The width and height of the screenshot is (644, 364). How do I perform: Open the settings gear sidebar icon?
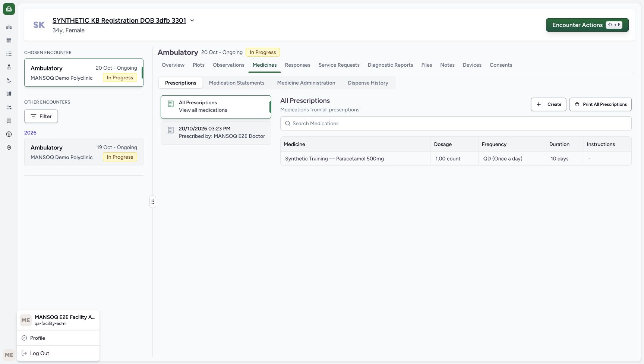click(x=9, y=148)
